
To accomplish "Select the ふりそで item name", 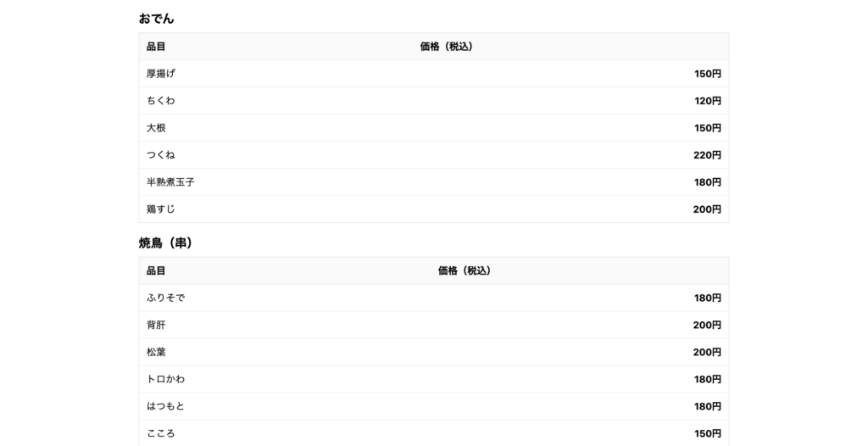I will (x=165, y=298).
